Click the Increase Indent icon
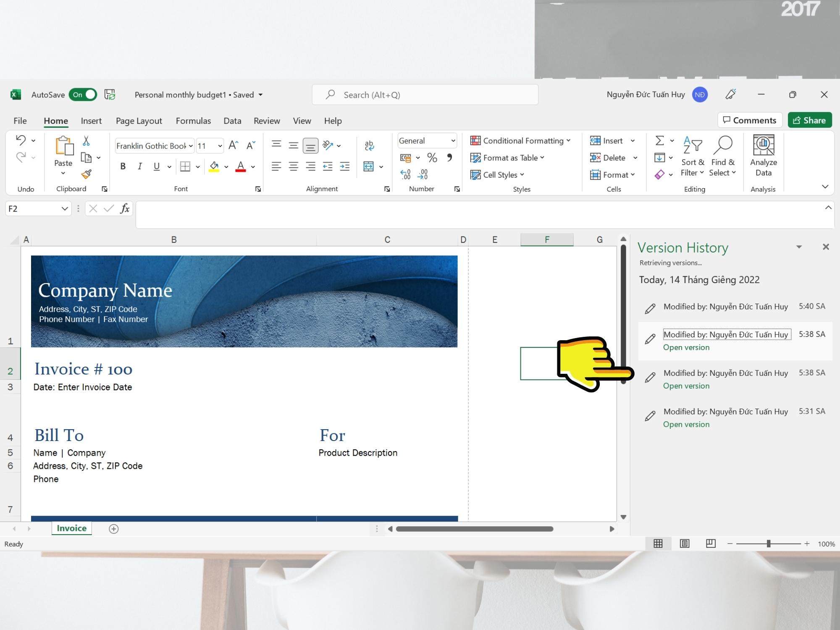 point(345,166)
